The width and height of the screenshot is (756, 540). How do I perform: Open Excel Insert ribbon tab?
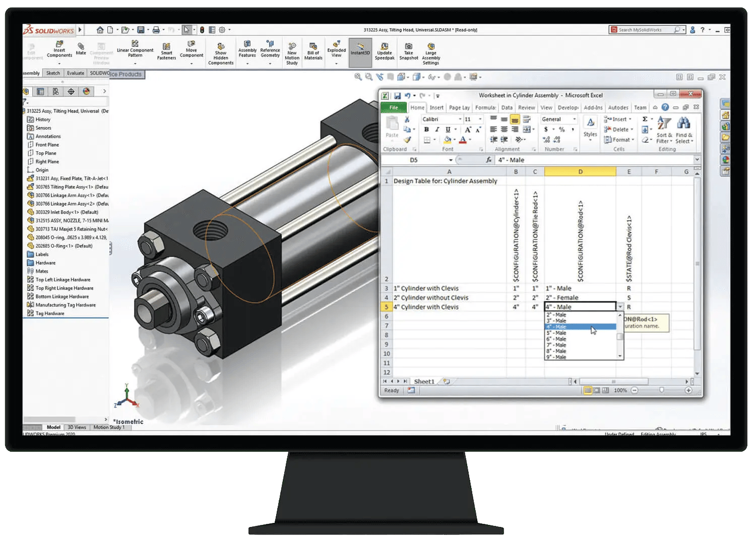[x=436, y=107]
